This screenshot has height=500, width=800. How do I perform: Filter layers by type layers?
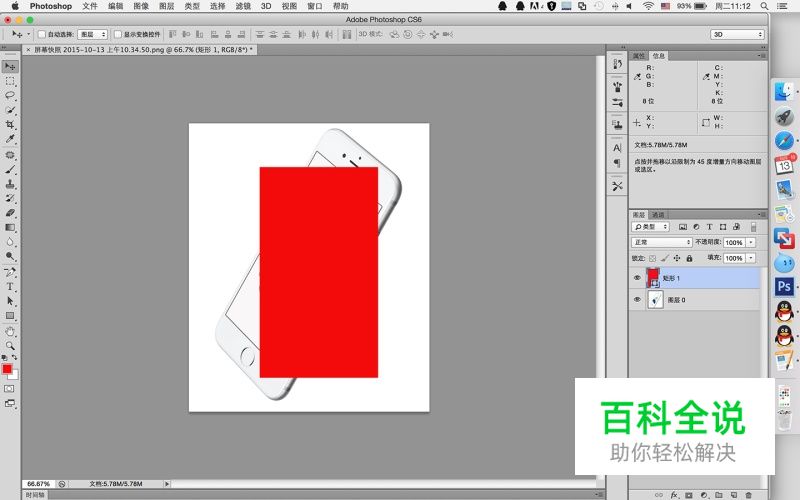point(709,227)
